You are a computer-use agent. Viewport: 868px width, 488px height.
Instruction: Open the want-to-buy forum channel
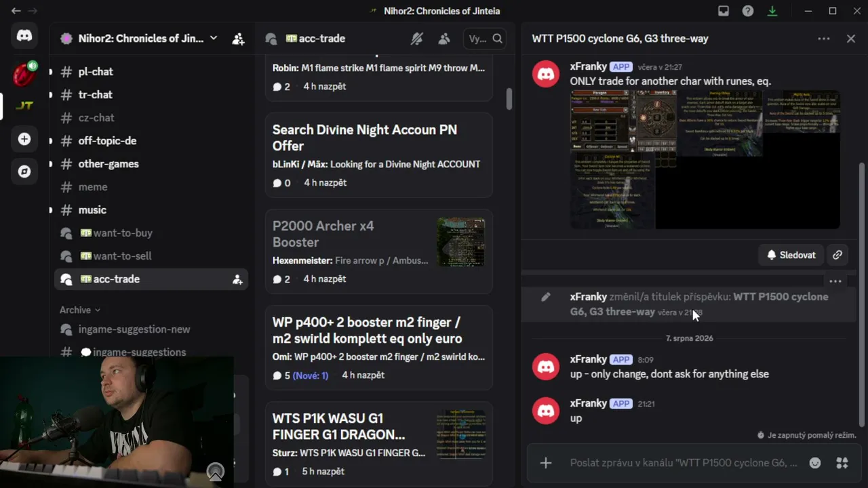pyautogui.click(x=151, y=232)
